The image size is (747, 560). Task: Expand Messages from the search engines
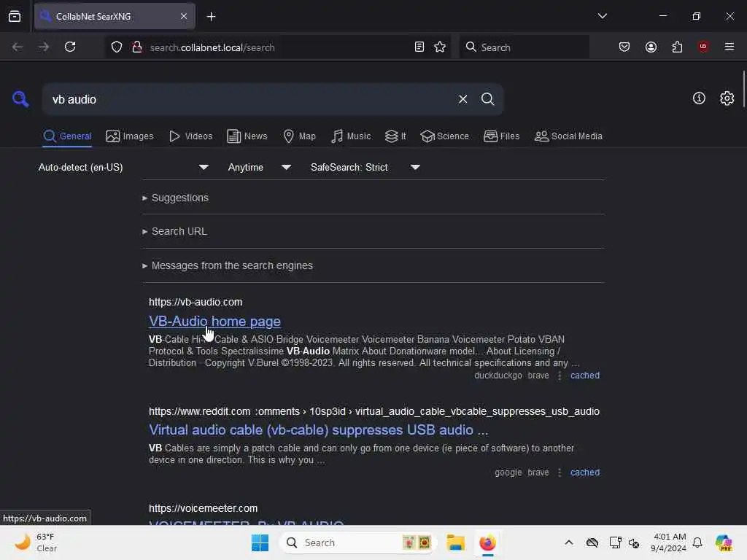(228, 265)
